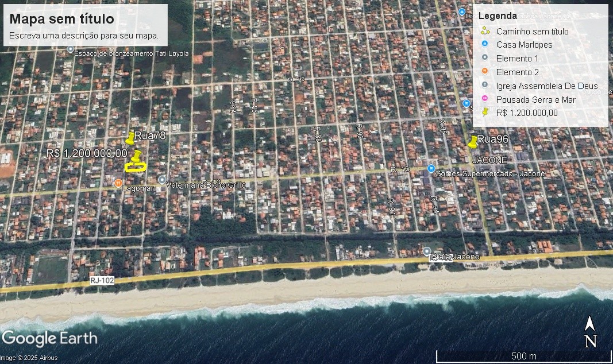The image size is (613, 364).
Task: Click the Rua96 map label
Action: point(493,139)
